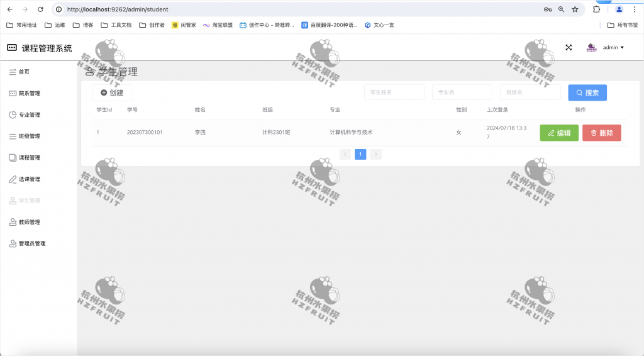The height and width of the screenshot is (356, 644).
Task: Click the red 删除 button for 李四
Action: click(x=602, y=133)
